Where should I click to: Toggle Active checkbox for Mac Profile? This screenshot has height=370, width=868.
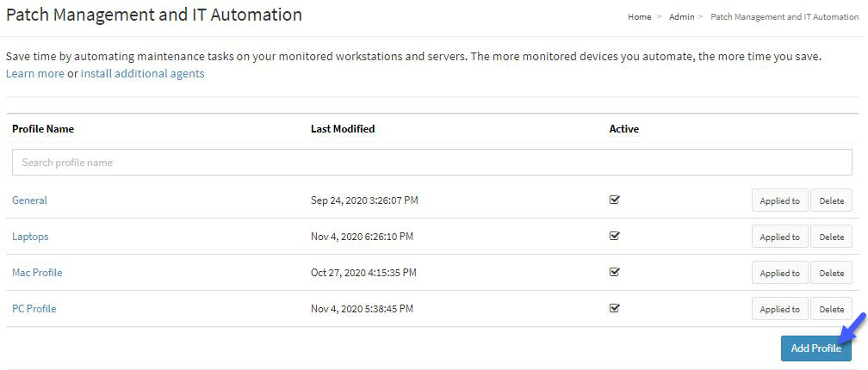[x=614, y=272]
